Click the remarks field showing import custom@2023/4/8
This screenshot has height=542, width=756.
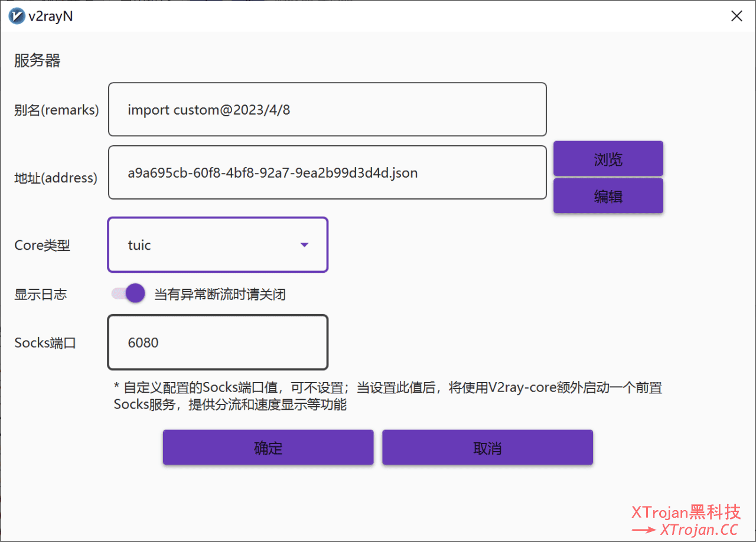point(327,109)
